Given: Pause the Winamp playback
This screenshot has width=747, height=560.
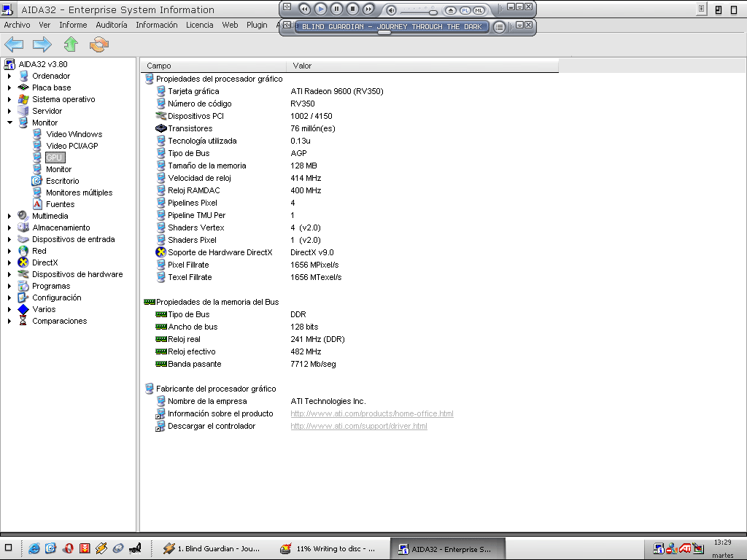Looking at the screenshot, I should [336, 9].
